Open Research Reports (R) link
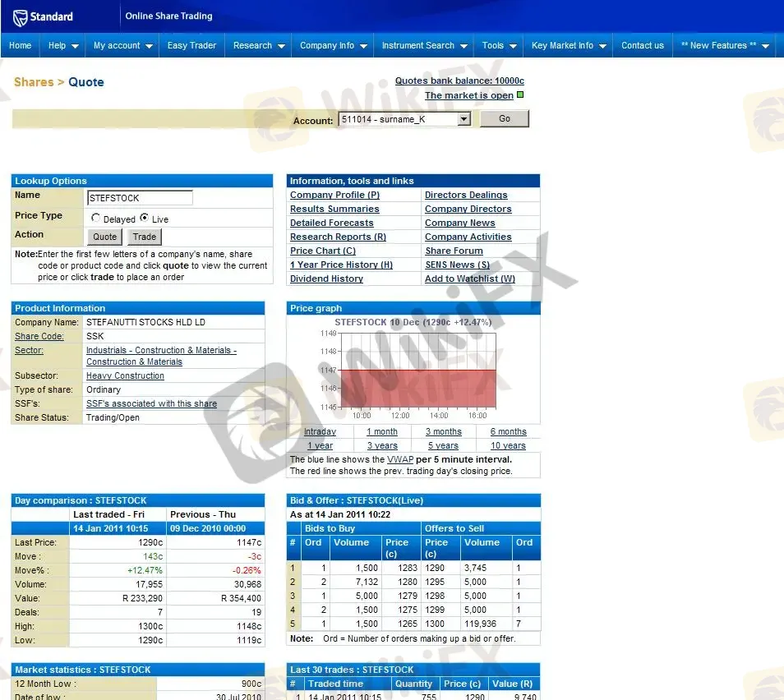The height and width of the screenshot is (700, 784). [x=338, y=237]
